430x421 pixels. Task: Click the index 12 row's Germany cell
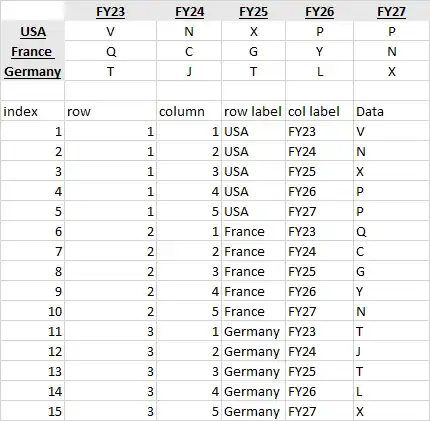[253, 351]
